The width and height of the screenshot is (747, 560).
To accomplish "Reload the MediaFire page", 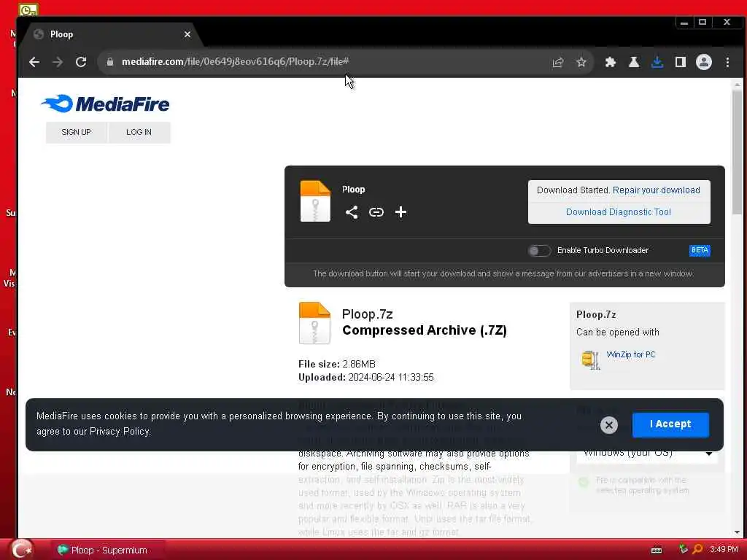I will (81, 62).
